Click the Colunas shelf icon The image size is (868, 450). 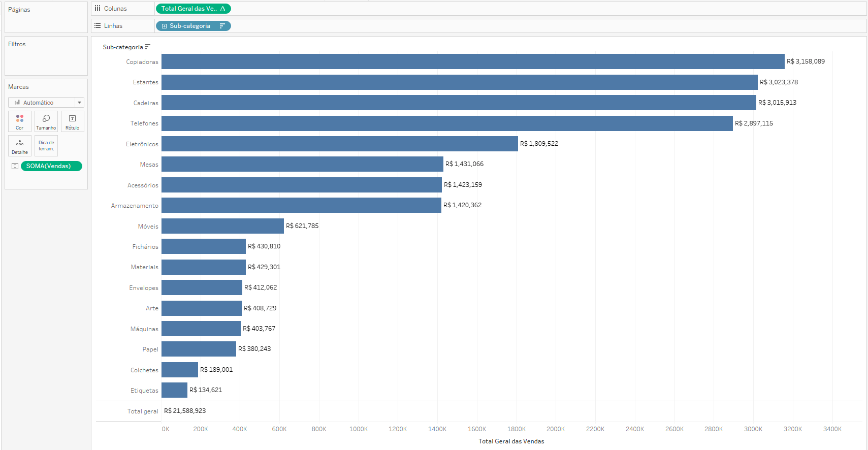point(98,9)
